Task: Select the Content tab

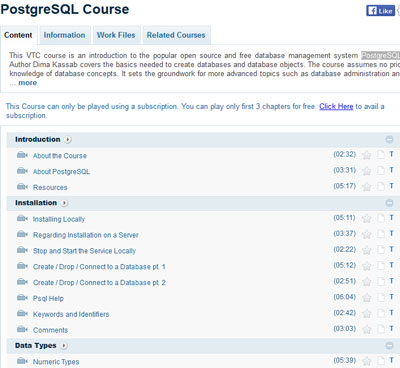Action: (18, 35)
